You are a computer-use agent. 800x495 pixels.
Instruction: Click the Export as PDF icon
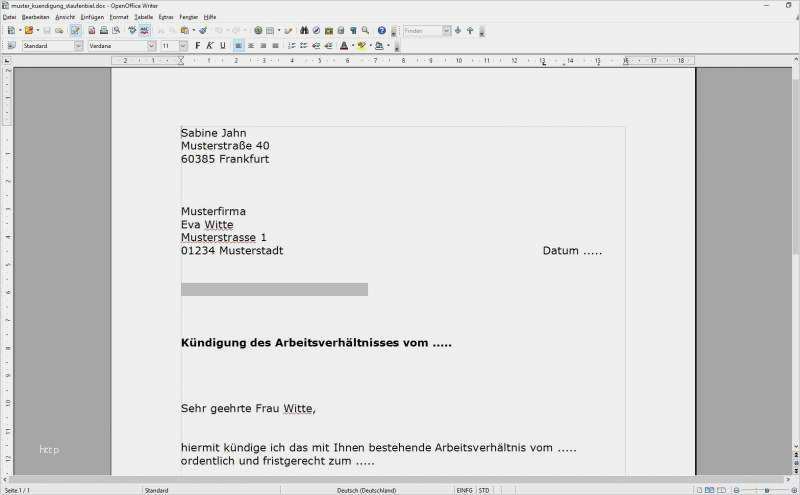point(91,31)
